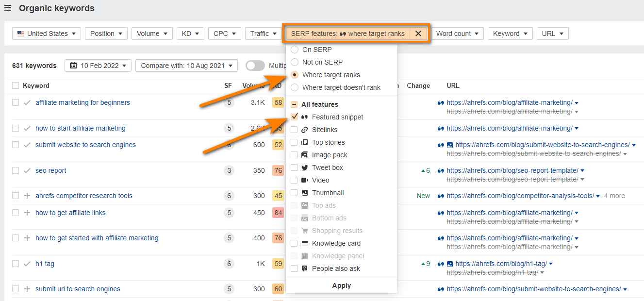The height and width of the screenshot is (301, 644).
Task: Click the checkmark icon beside 'submit website to search engines'
Action: [x=27, y=145]
